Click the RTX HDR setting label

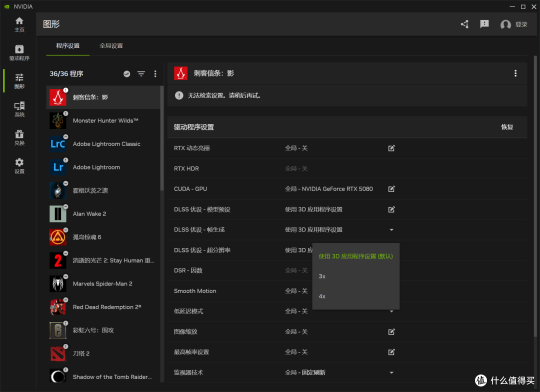[186, 168]
